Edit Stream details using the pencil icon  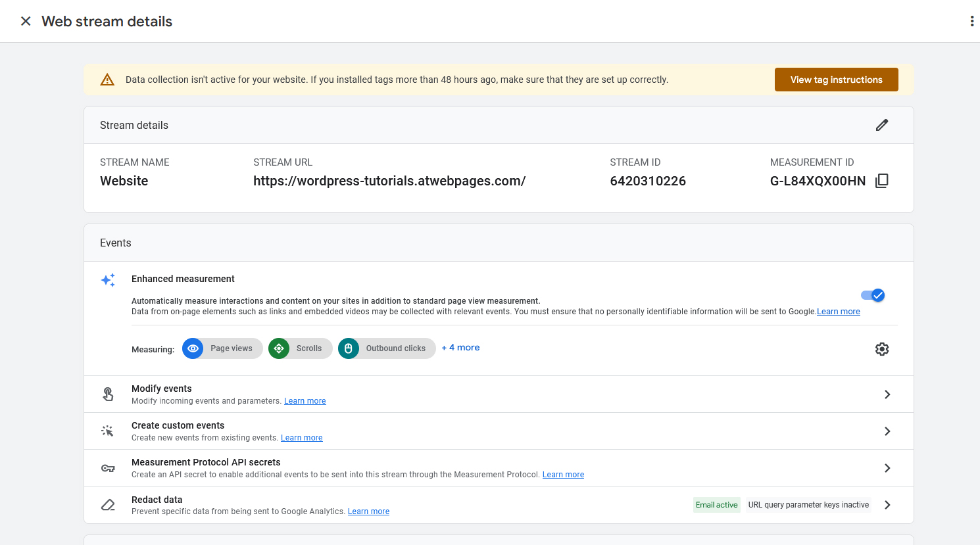pos(882,125)
